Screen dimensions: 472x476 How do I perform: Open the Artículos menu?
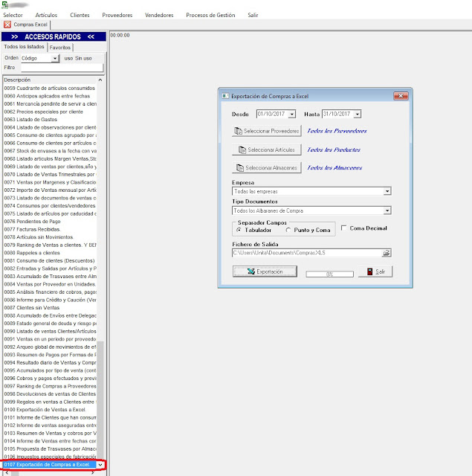click(46, 15)
